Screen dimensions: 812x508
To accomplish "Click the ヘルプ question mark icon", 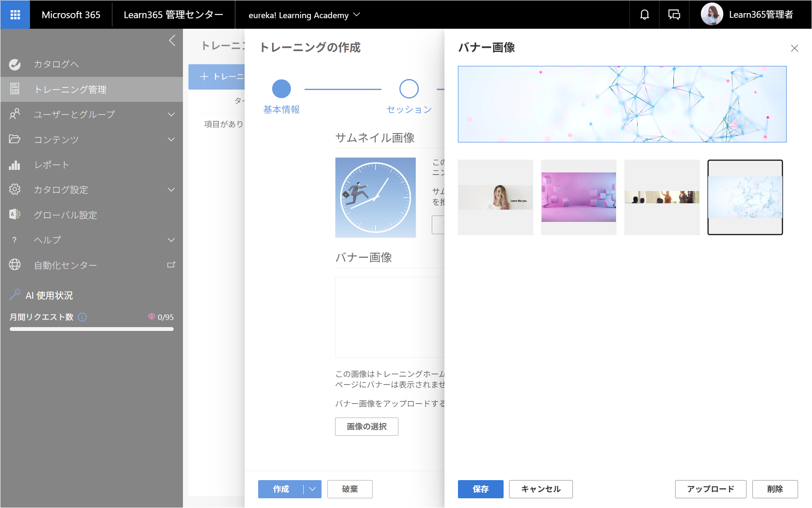I will coord(15,240).
